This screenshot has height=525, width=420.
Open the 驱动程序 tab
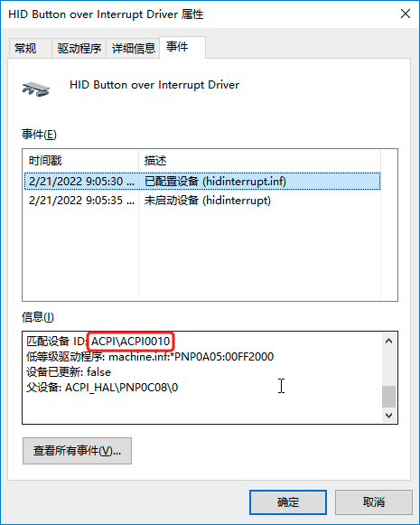click(x=79, y=49)
